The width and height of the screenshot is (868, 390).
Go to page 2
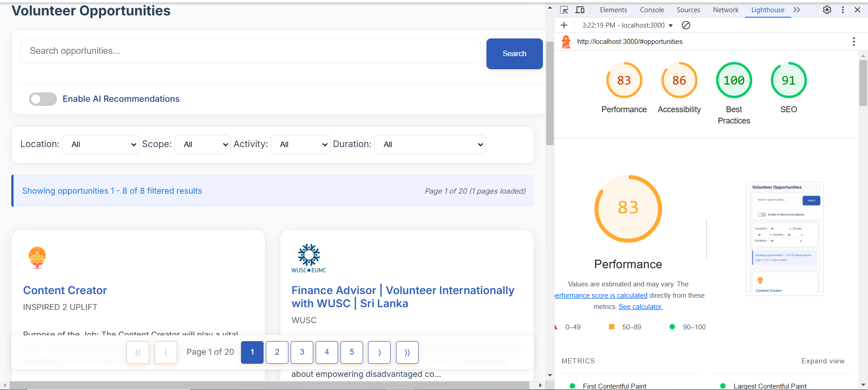click(277, 352)
